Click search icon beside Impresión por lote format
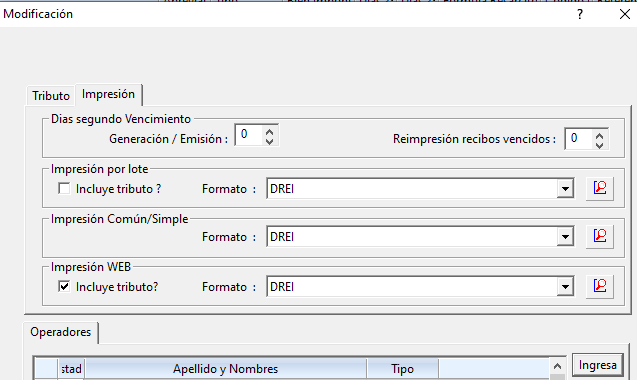Image resolution: width=637 pixels, height=380 pixels. [x=600, y=188]
